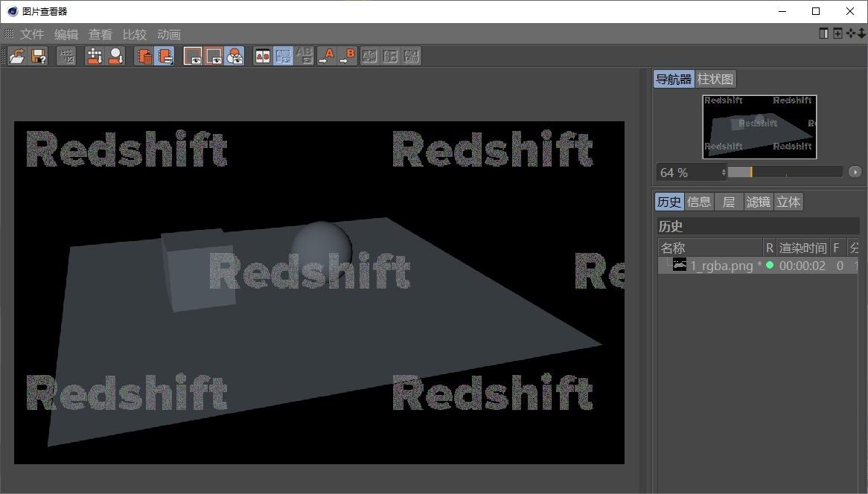Click the four-arrows move icon in the top-right corner
868x494 pixels.
coord(851,33)
